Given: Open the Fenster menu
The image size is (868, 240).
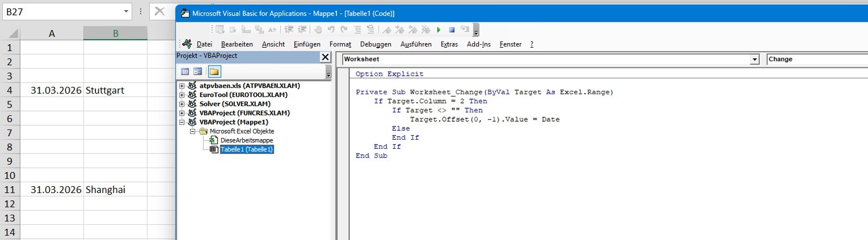Looking at the screenshot, I should (x=510, y=44).
